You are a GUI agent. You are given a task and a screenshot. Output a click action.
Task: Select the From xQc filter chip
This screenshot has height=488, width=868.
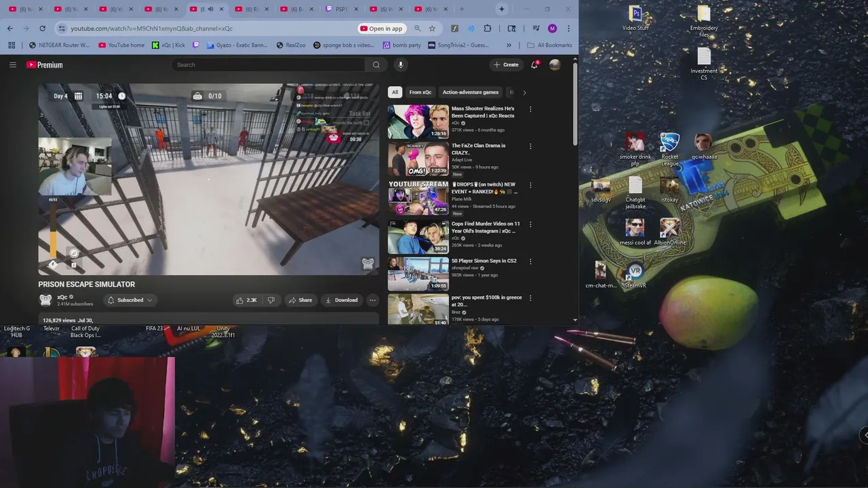(420, 92)
